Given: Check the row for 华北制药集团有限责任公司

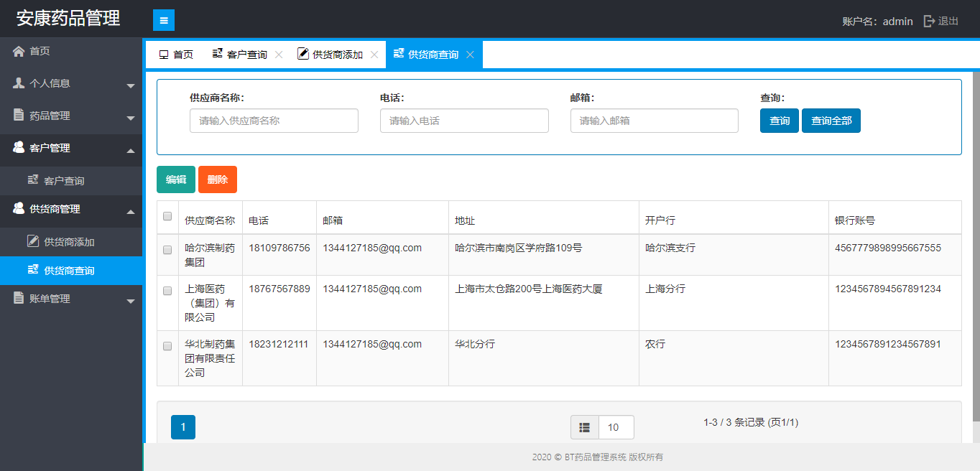Looking at the screenshot, I should click(x=167, y=346).
